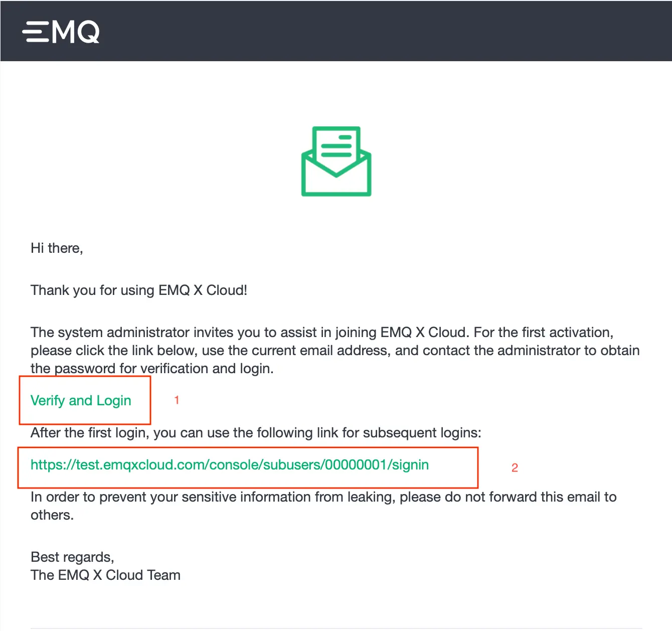
Task: Click the EMQ logo in the header
Action: (61, 32)
